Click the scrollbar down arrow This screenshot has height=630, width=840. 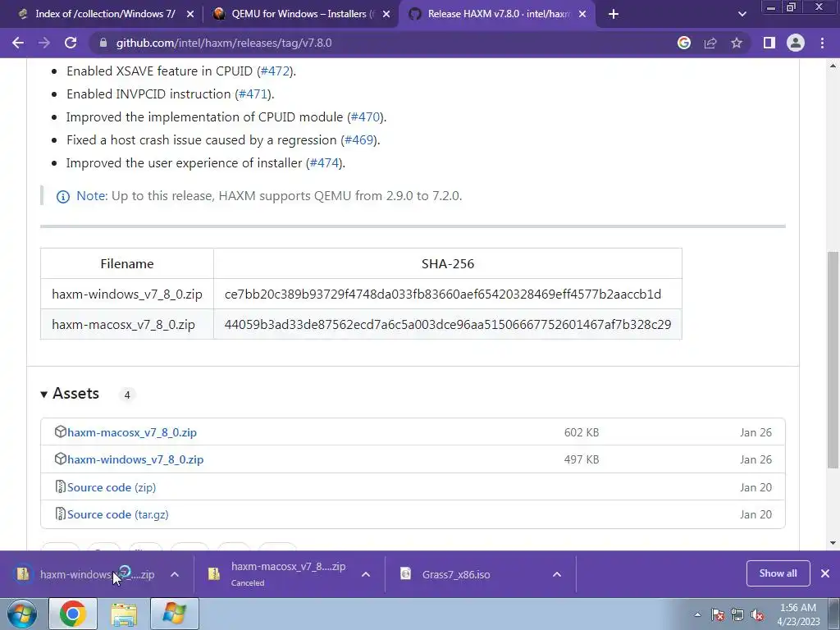833,543
